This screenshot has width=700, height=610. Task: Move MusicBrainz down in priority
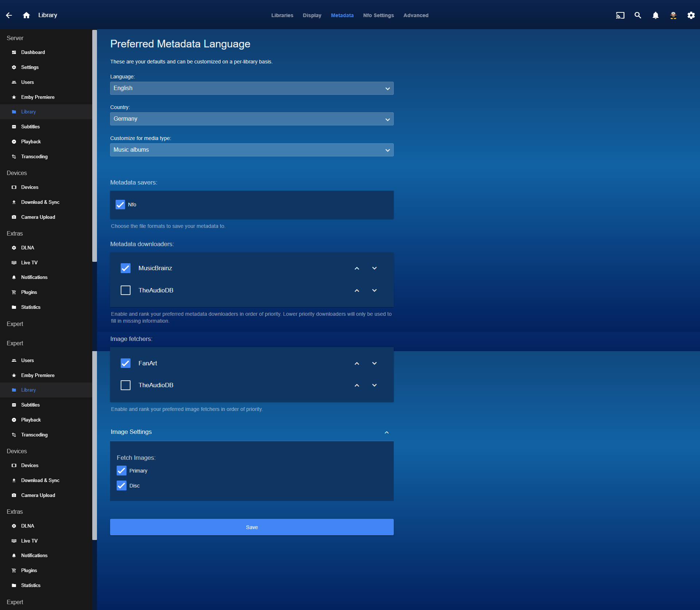[374, 268]
